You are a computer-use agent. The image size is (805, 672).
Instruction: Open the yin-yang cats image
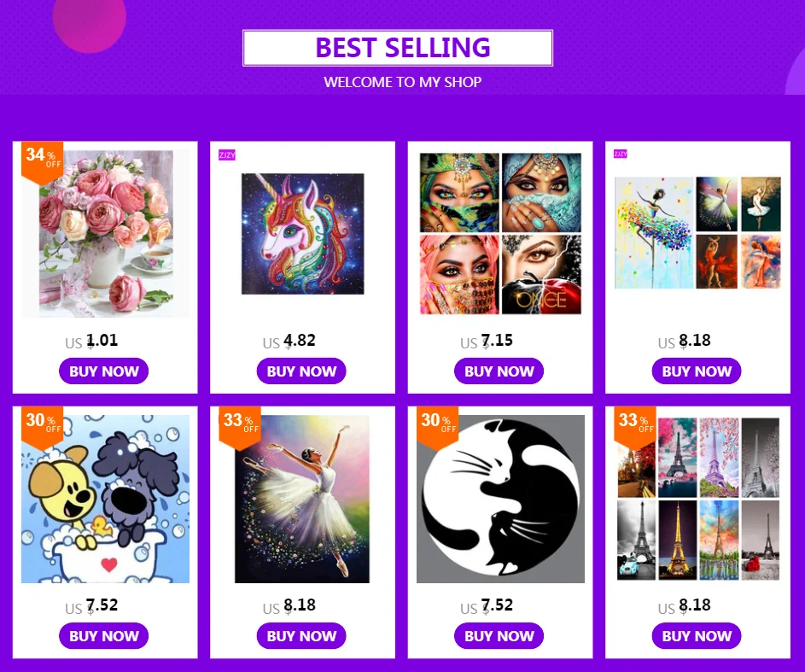click(x=500, y=499)
